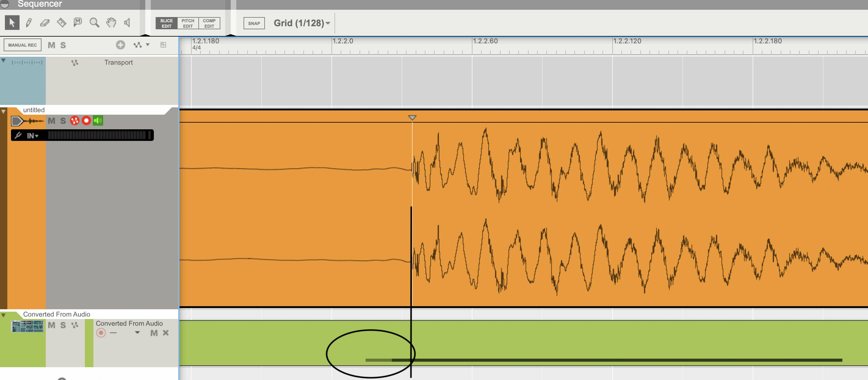Mute the untitled audio track
868x380 pixels.
pyautogui.click(x=51, y=121)
